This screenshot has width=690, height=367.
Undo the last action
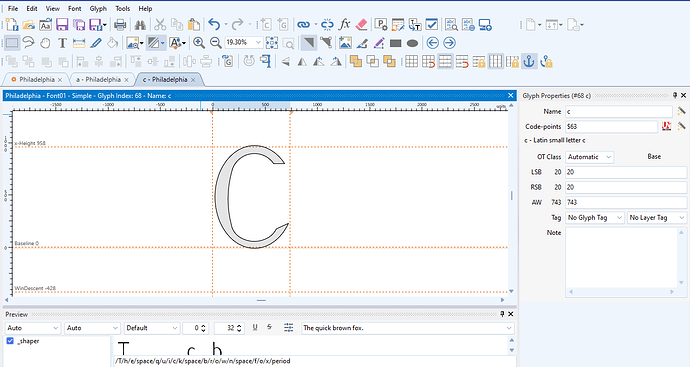click(214, 25)
